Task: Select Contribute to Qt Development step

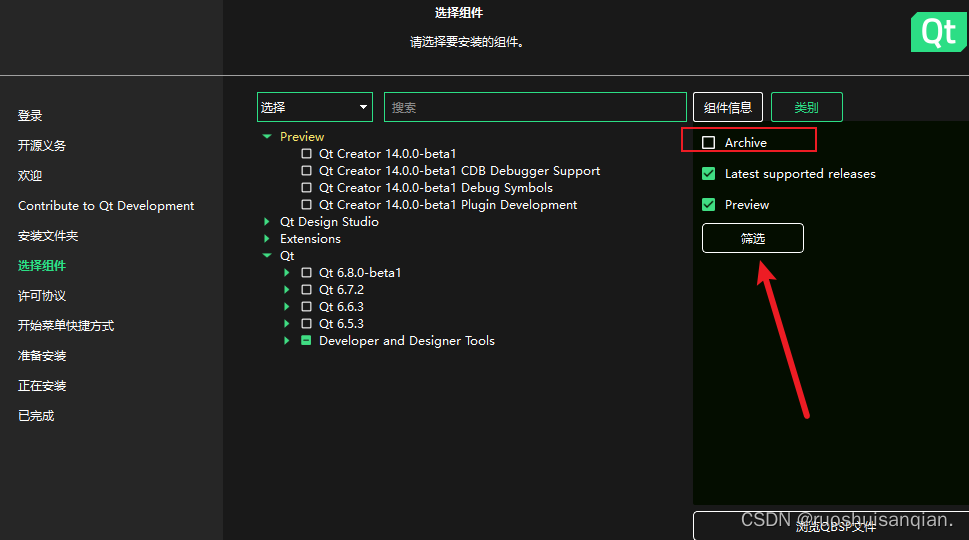Action: point(106,206)
